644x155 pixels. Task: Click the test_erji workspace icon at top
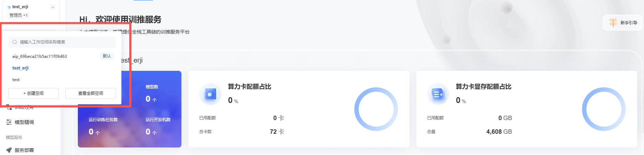[x=9, y=7]
